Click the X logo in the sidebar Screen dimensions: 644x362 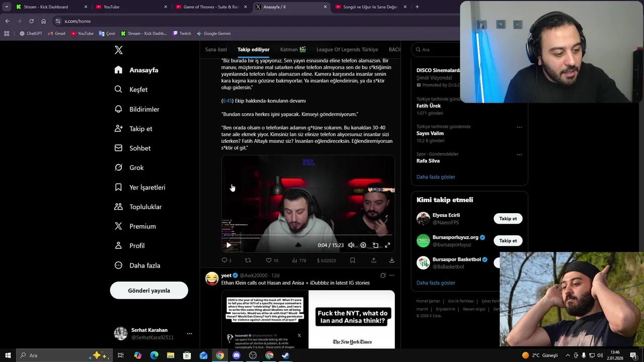click(119, 50)
